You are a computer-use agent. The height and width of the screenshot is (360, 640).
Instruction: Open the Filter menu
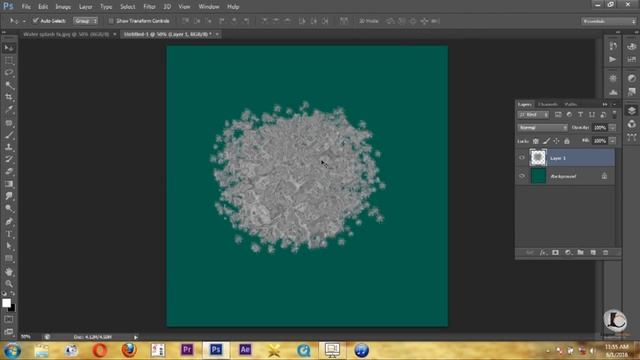(149, 7)
